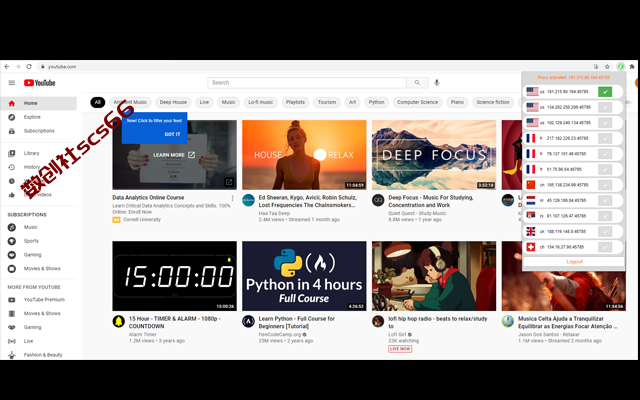This screenshot has width=640, height=400.
Task: Enable the us 102.129.240.134 proxy checkbox
Action: (x=605, y=123)
